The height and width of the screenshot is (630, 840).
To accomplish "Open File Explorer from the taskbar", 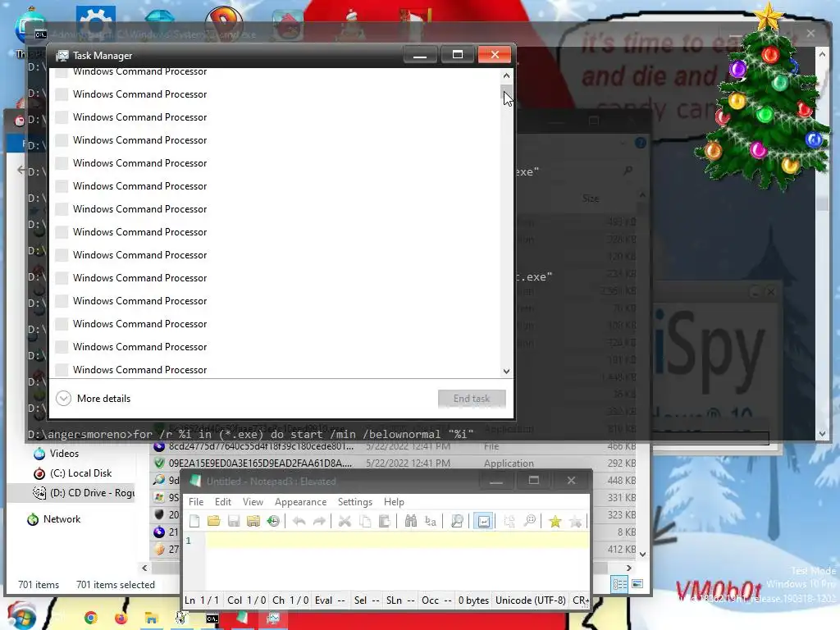I will (152, 619).
